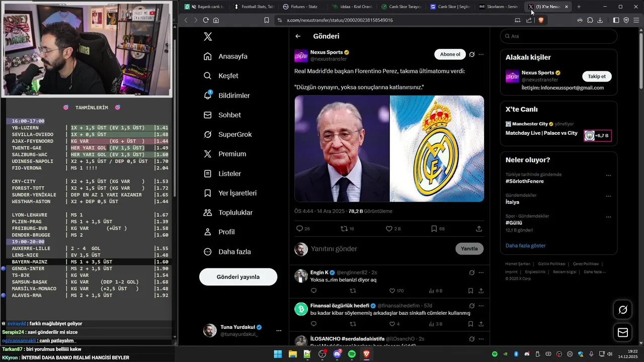Click browser home button
Image resolution: width=644 pixels, height=362 pixels.
tap(216, 20)
